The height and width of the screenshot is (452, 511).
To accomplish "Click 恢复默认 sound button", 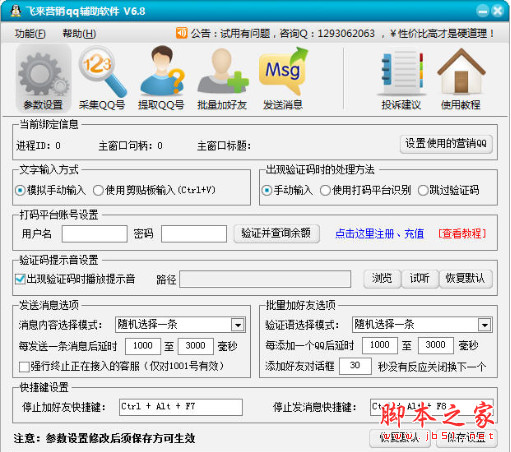I will pyautogui.click(x=465, y=278).
